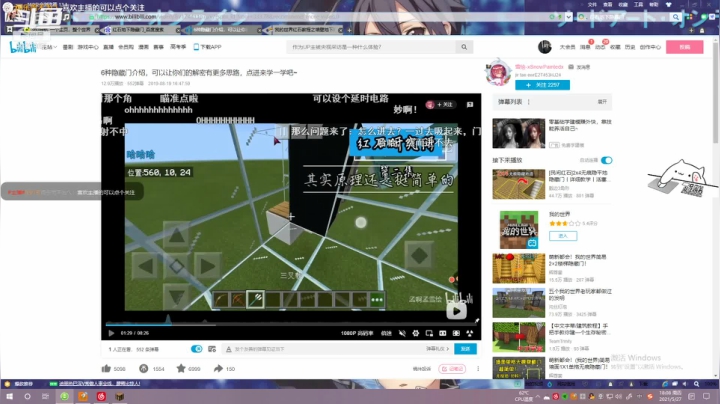Follow the uploader with blue follow button
The image size is (720, 404).
click(542, 85)
